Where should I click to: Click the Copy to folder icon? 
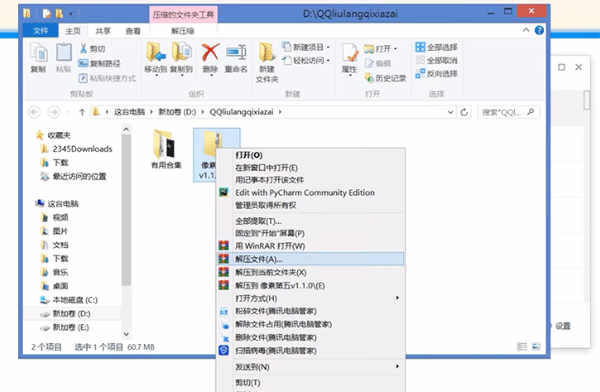pyautogui.click(x=182, y=52)
